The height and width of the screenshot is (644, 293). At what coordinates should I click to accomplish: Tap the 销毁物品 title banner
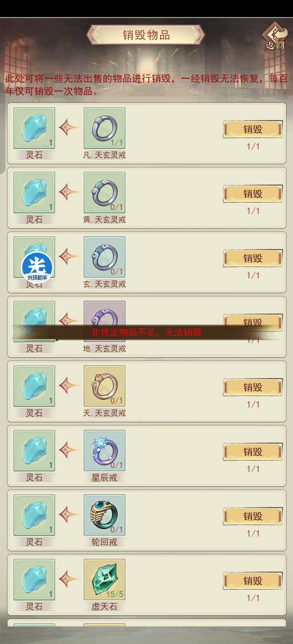tap(146, 35)
